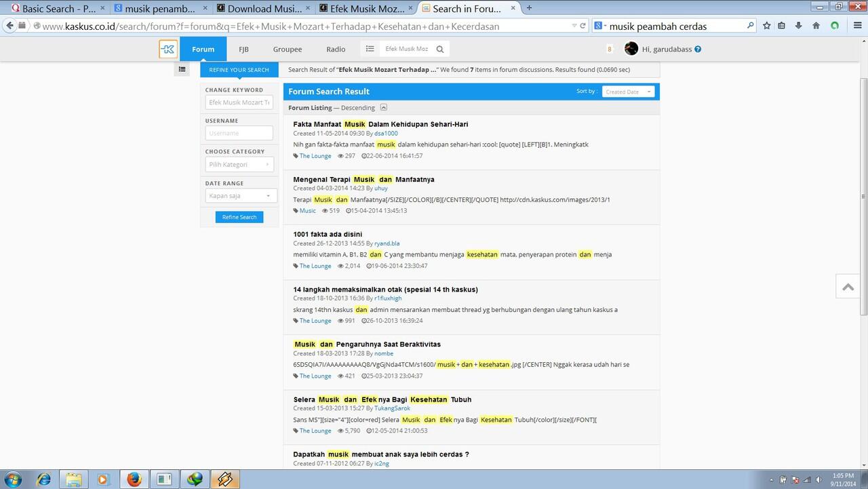
Task: Open Internet Download Manager taskbar icon
Action: (195, 479)
